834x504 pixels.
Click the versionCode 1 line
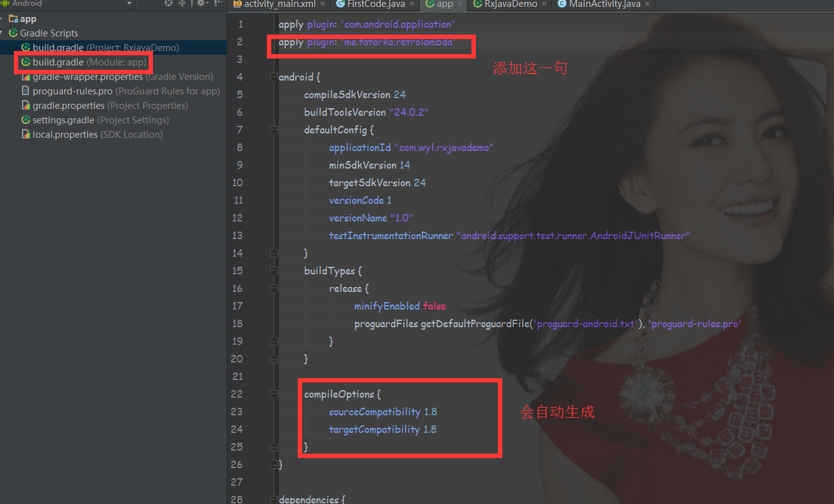tap(360, 200)
